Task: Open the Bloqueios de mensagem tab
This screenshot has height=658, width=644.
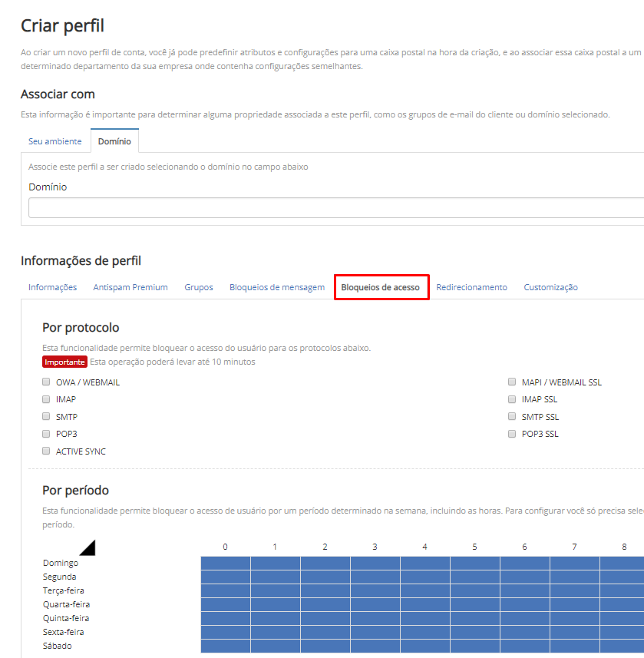Action: [x=277, y=287]
